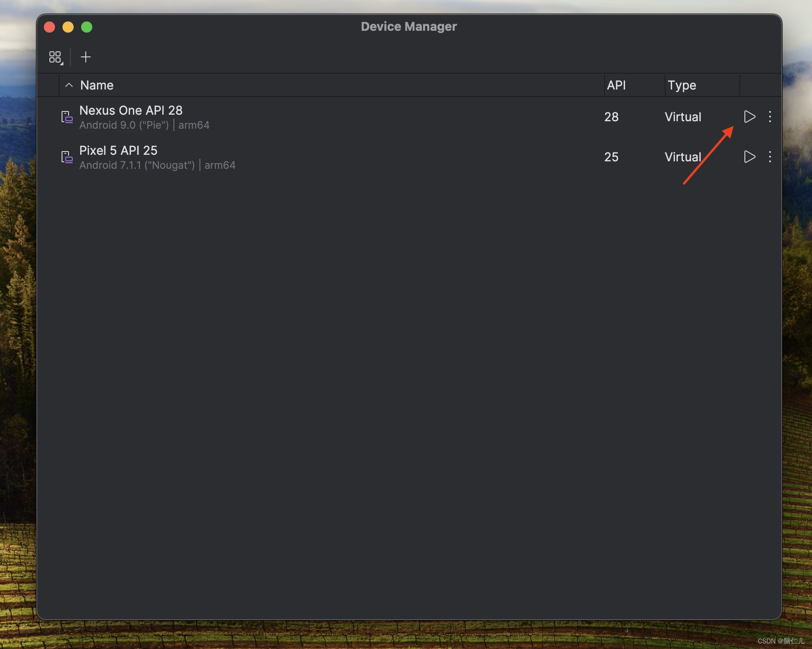Toggle sort order on Name column
The height and width of the screenshot is (649, 812).
[x=69, y=85]
